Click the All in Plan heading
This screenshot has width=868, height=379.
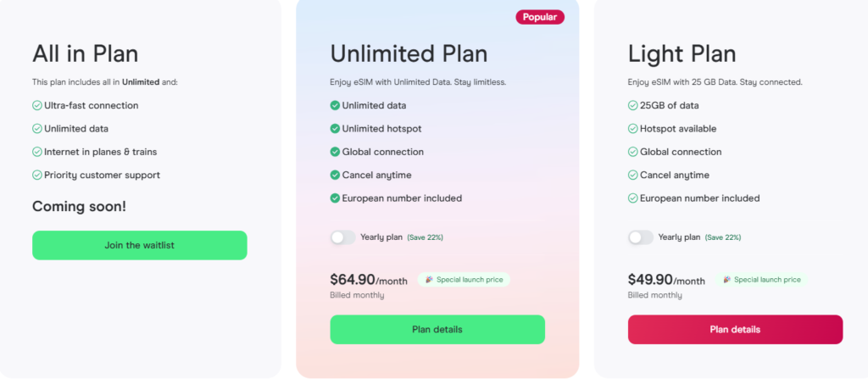[85, 54]
